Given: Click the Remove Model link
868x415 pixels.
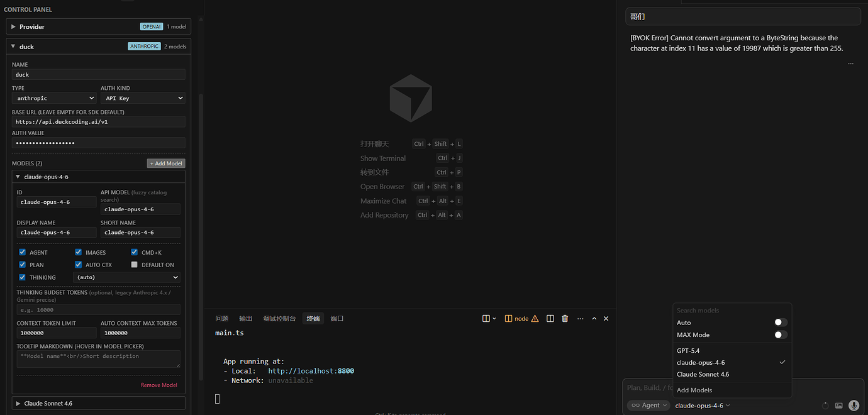Looking at the screenshot, I should coord(159,385).
